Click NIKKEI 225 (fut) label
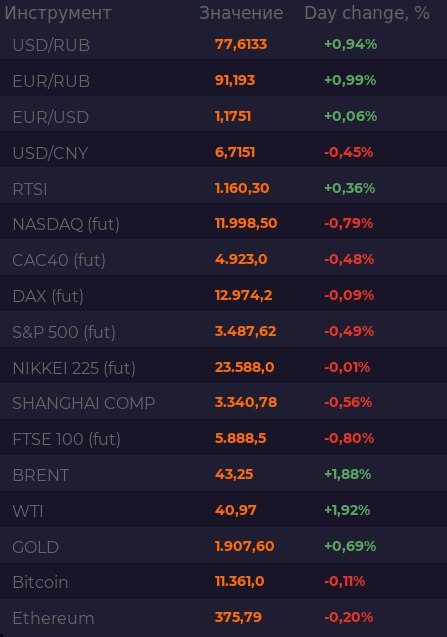The height and width of the screenshot is (637, 447). point(74,368)
